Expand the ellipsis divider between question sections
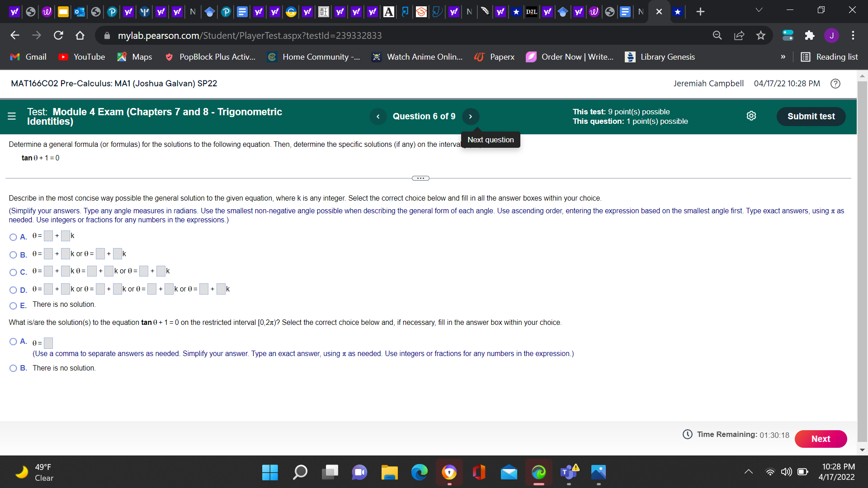This screenshot has height=488, width=868. [420, 178]
